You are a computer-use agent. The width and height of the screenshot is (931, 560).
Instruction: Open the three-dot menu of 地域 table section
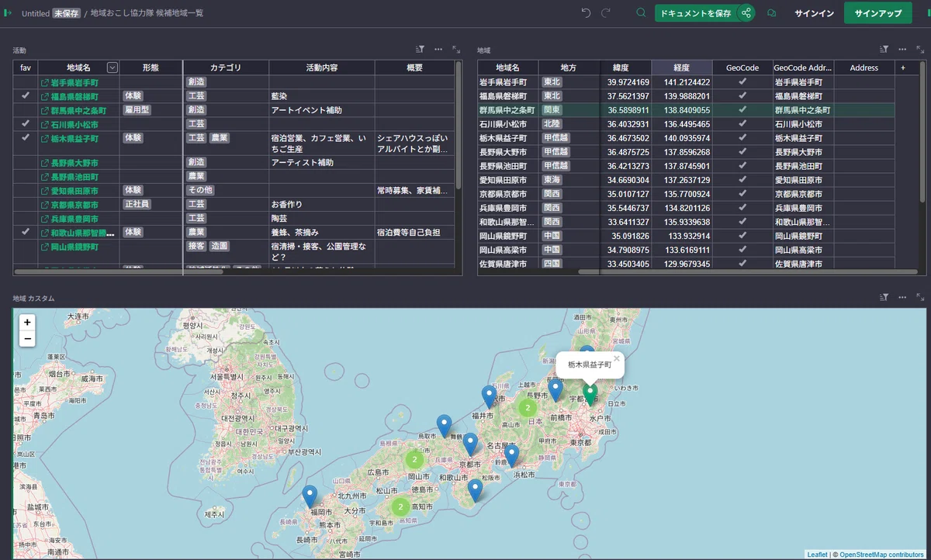tap(902, 49)
